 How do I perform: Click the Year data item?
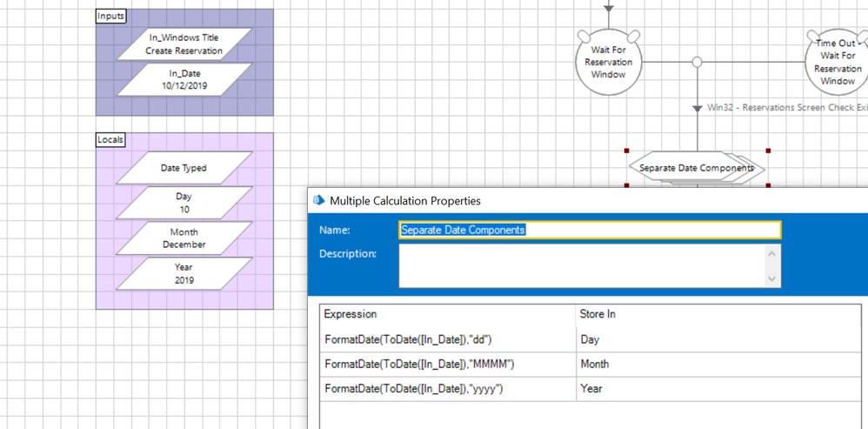point(184,274)
